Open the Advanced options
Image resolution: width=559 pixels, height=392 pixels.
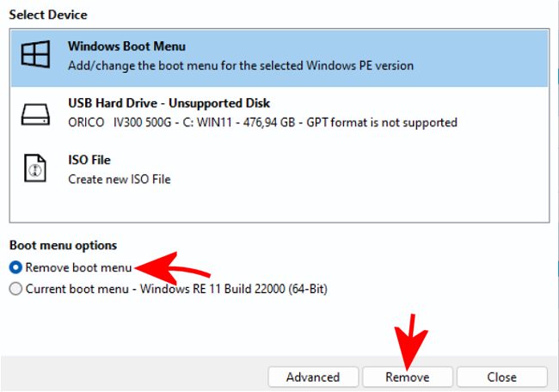pyautogui.click(x=313, y=377)
